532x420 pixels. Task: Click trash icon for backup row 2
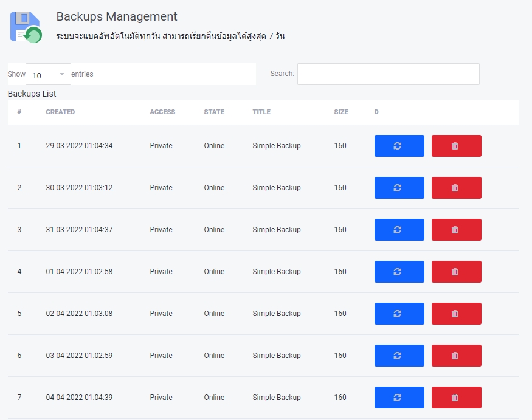click(x=456, y=188)
